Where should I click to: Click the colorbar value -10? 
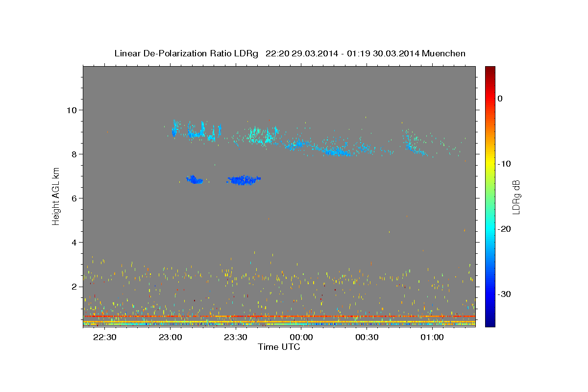pos(505,164)
